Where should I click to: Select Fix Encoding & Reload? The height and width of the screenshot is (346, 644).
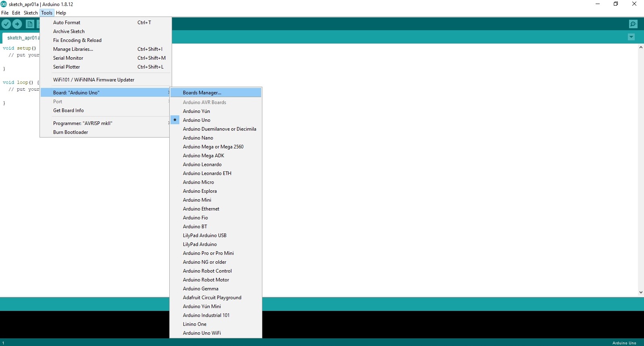point(106,40)
